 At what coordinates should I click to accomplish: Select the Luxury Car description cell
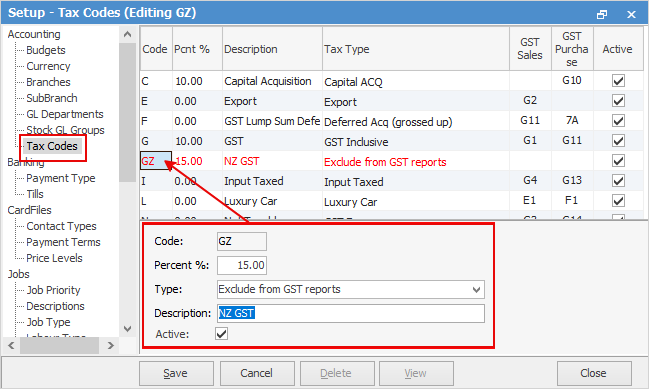coord(272,201)
